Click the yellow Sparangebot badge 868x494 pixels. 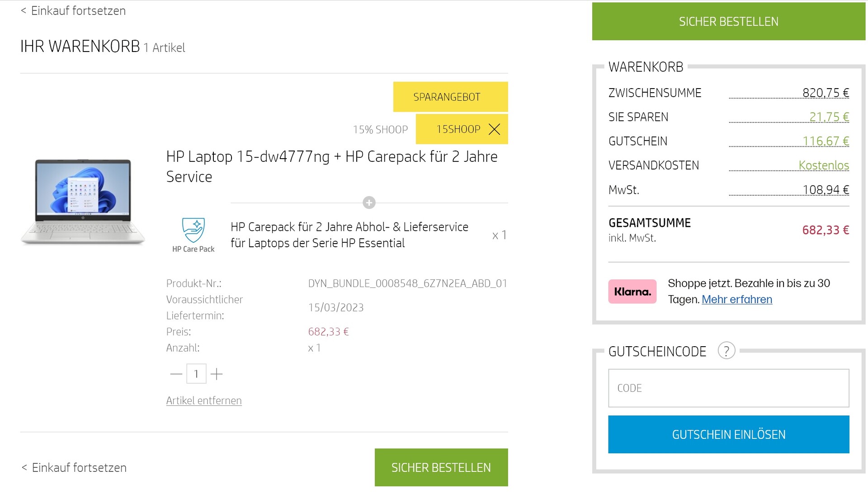coord(450,97)
